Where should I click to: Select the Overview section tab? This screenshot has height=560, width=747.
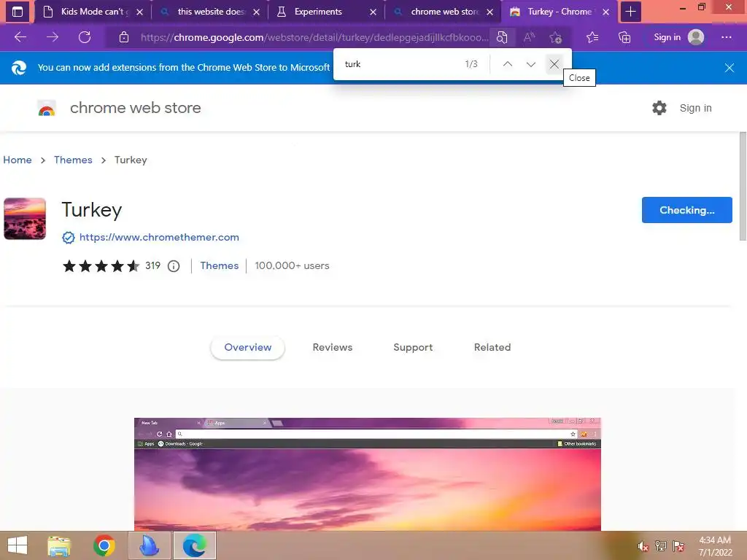coord(248,348)
